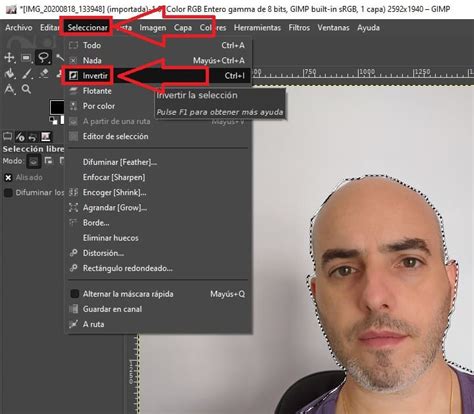Click the Seleccionar menu
This screenshot has height=414, width=474.
pyautogui.click(x=87, y=28)
